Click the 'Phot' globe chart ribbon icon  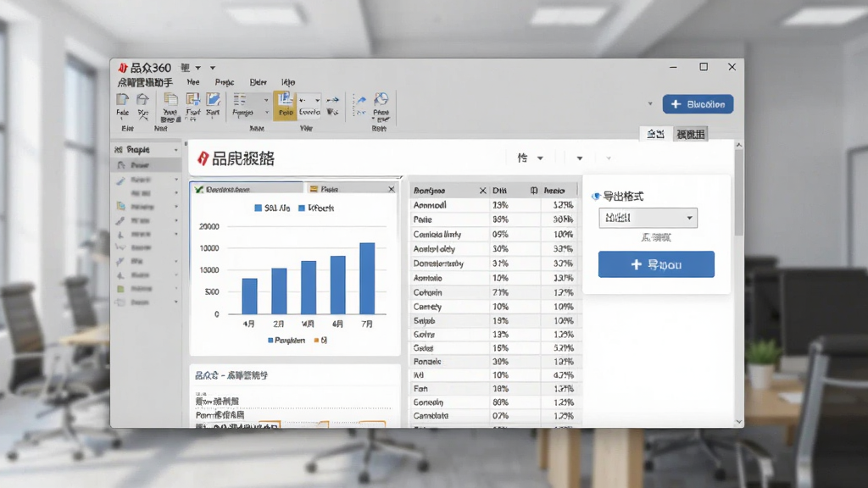pos(381,100)
